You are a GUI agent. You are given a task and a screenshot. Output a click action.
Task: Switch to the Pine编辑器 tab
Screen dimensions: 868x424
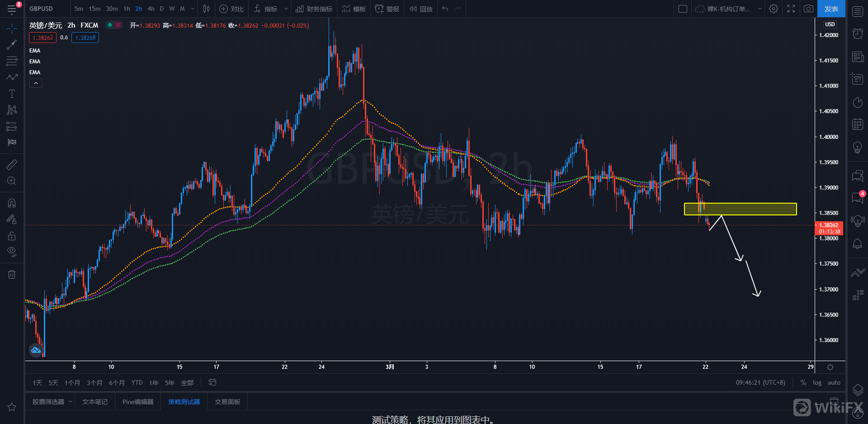click(138, 402)
